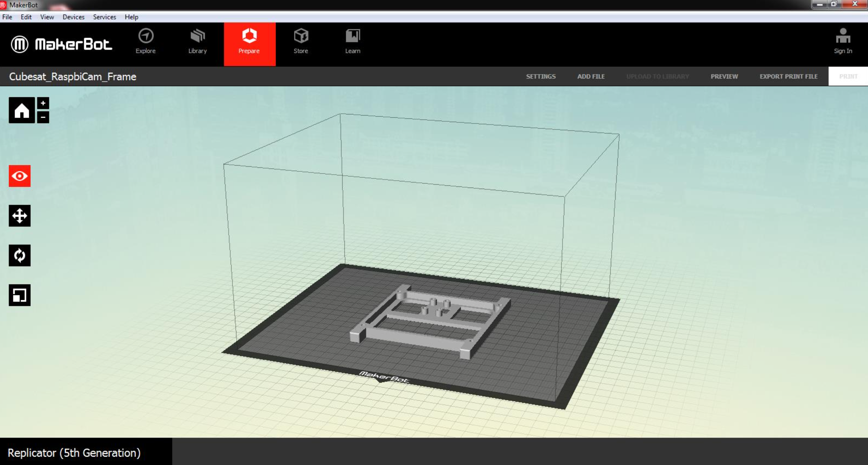Open the Explore section
This screenshot has width=868, height=465.
(x=146, y=41)
